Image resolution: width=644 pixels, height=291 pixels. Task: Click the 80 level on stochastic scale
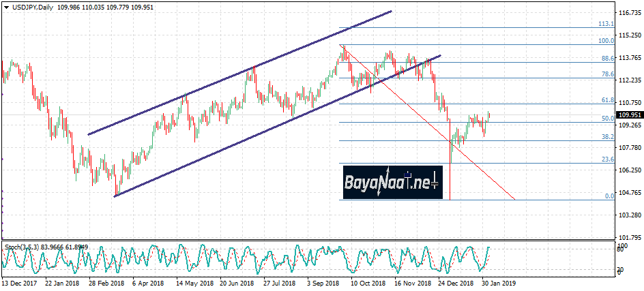click(620, 250)
